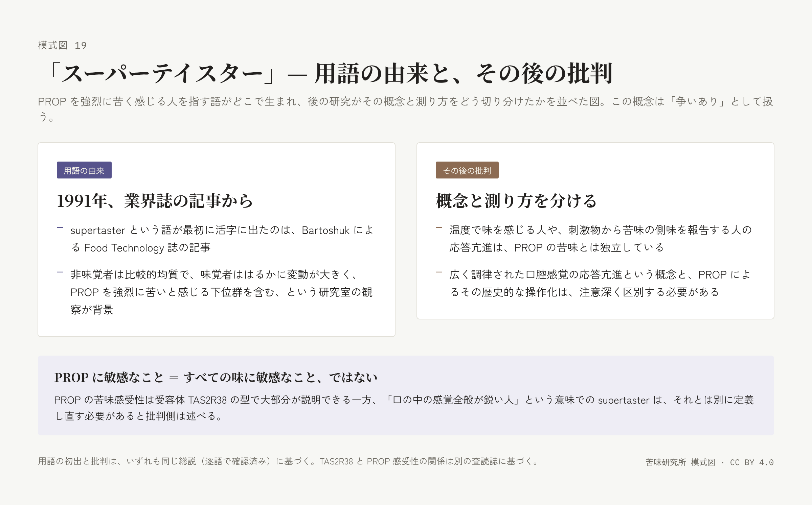Select heading '概念と測り方を分ける'
Image resolution: width=812 pixels, height=505 pixels.
pos(517,201)
